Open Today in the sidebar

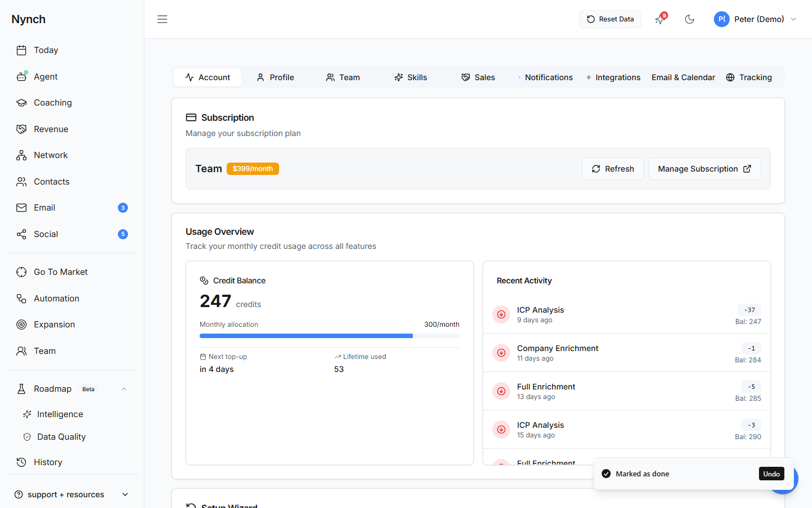(x=72, y=50)
